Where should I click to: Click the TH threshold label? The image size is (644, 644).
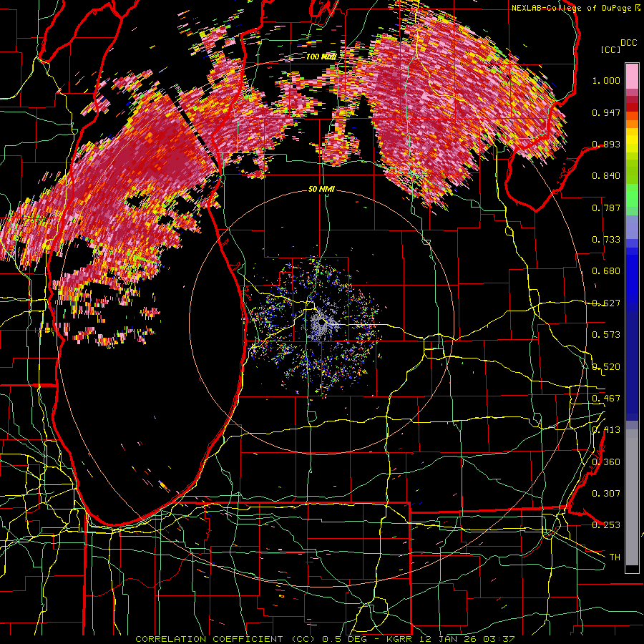tap(615, 557)
